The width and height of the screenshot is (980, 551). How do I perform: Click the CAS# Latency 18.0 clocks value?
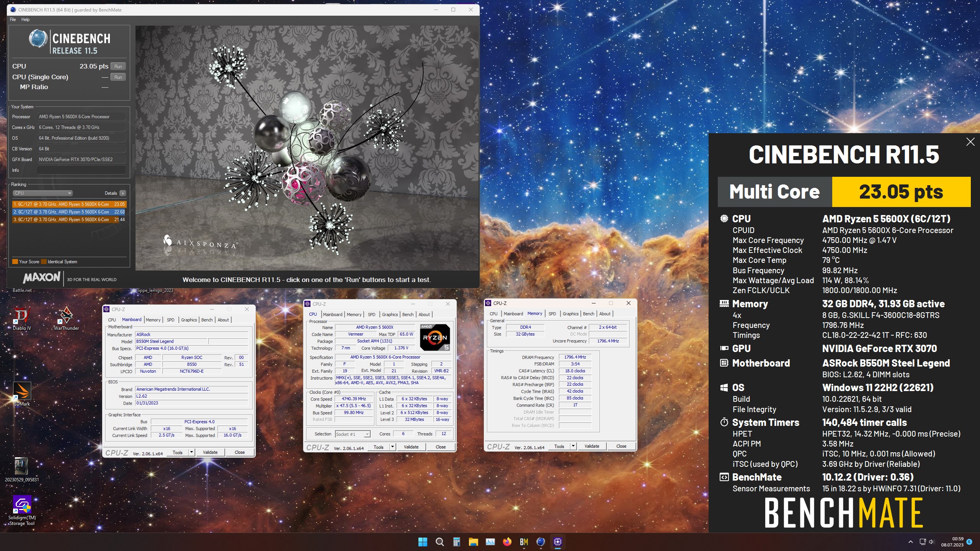coord(575,371)
